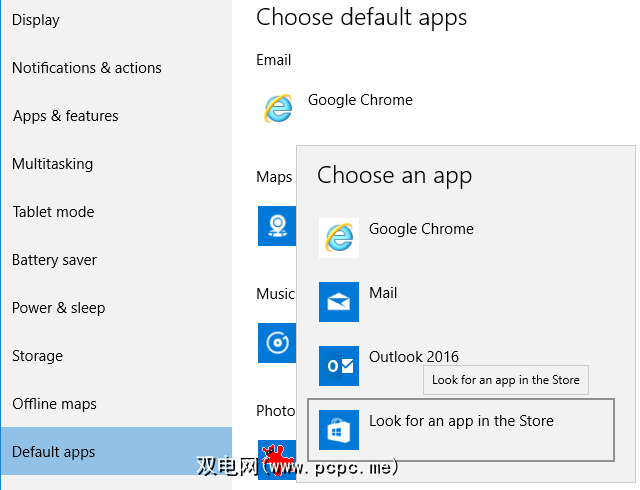Select the Default apps sidebar item

(x=54, y=452)
